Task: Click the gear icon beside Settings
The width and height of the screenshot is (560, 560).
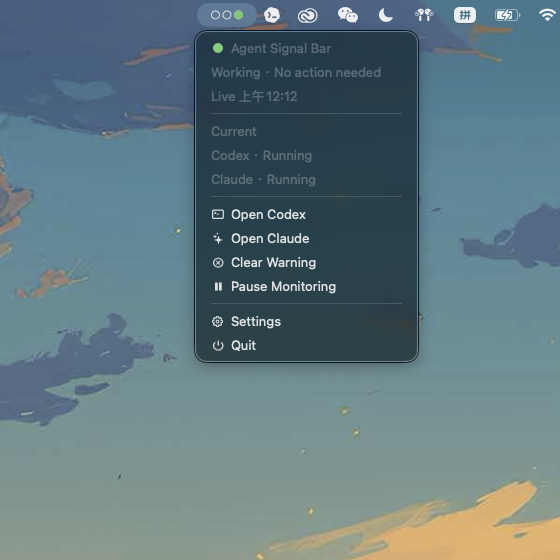Action: tap(218, 321)
